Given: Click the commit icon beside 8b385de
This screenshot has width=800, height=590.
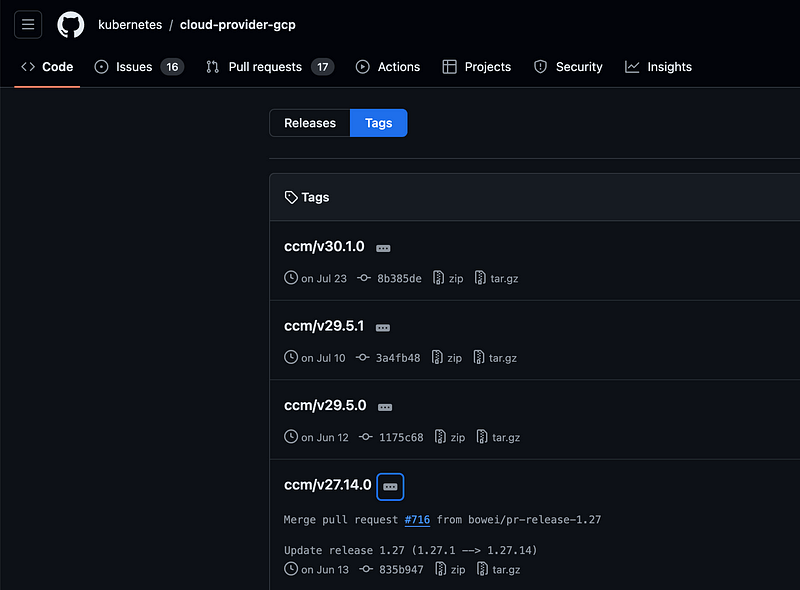Looking at the screenshot, I should 364,278.
